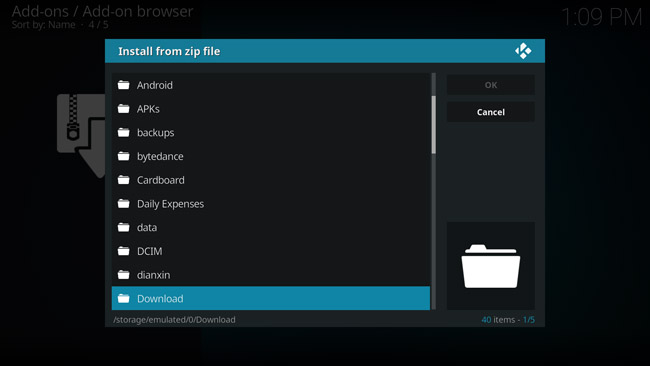
Task: Click the Cardboard folder icon
Action: [124, 180]
